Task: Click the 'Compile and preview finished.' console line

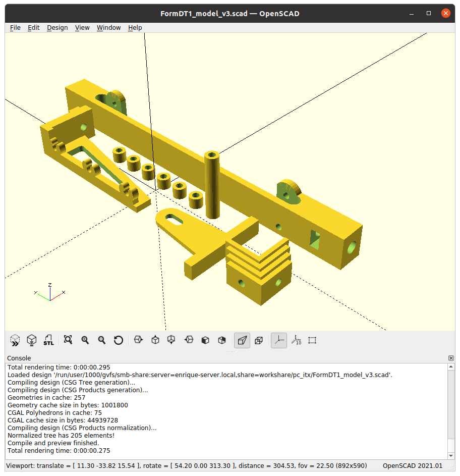Action: point(53,443)
